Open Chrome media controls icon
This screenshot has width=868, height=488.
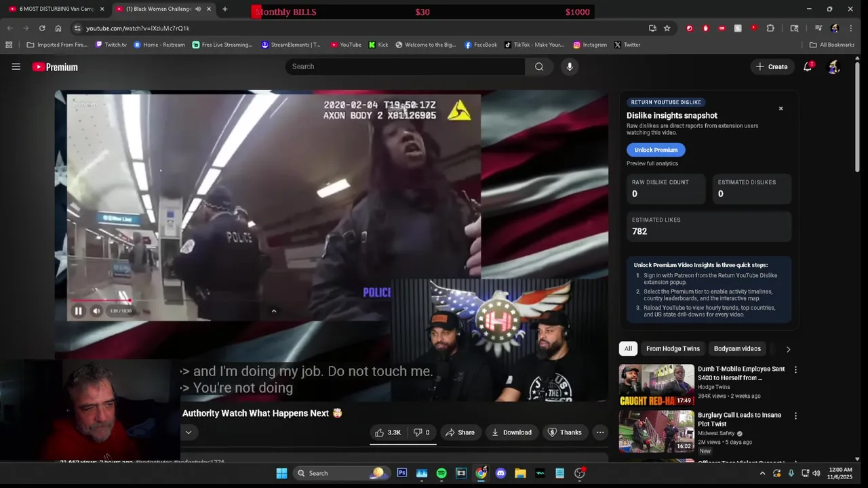point(818,28)
